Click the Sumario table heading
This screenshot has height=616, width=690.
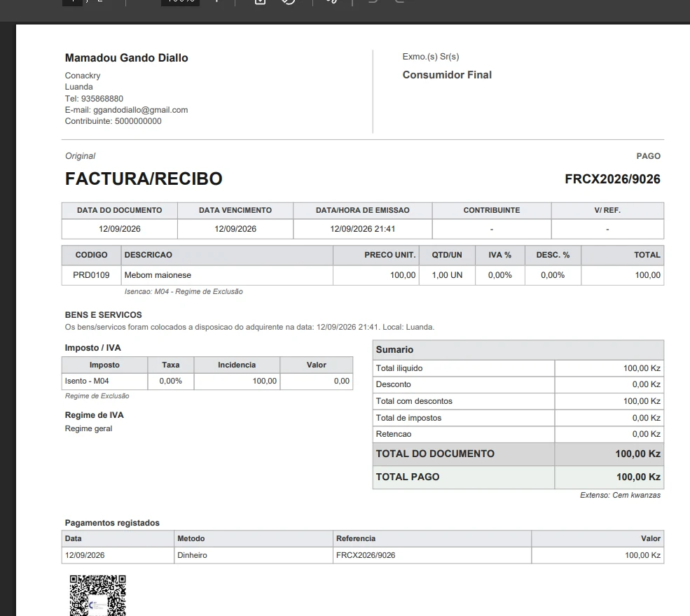[394, 349]
